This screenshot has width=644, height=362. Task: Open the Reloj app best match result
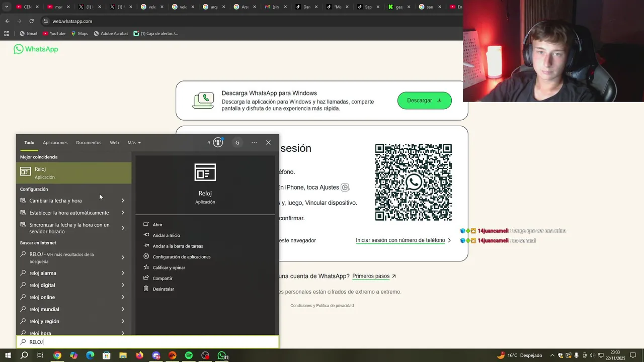(x=73, y=172)
